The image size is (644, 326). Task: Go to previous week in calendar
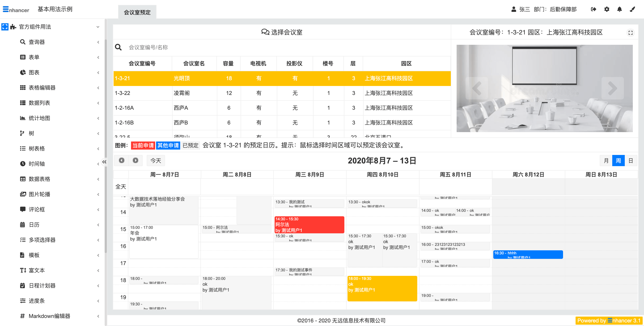point(121,160)
